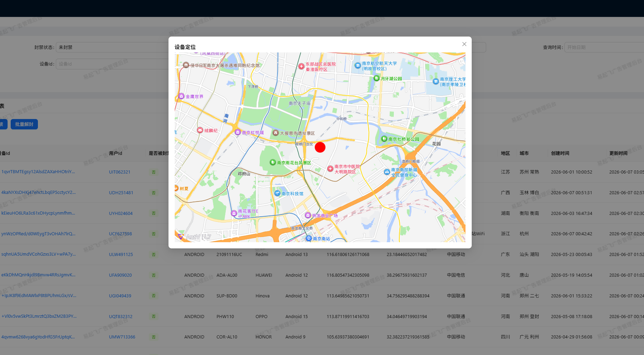Open user link UDH251481

coord(121,193)
